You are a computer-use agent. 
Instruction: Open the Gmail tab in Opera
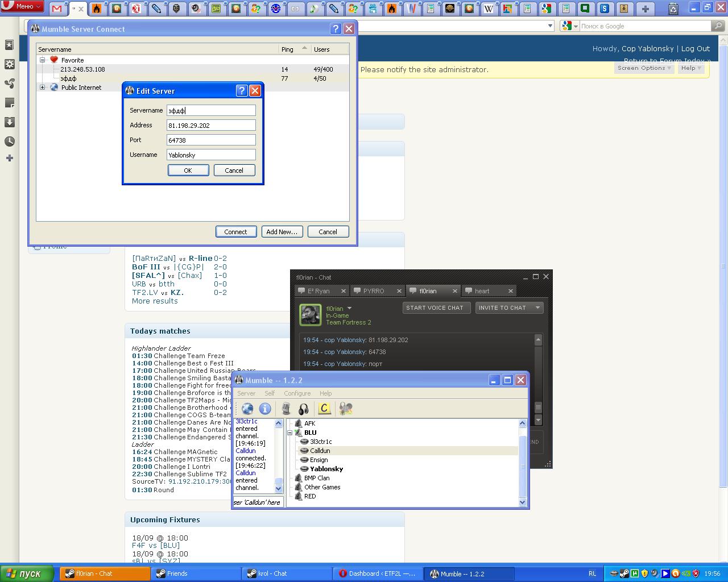[57, 9]
